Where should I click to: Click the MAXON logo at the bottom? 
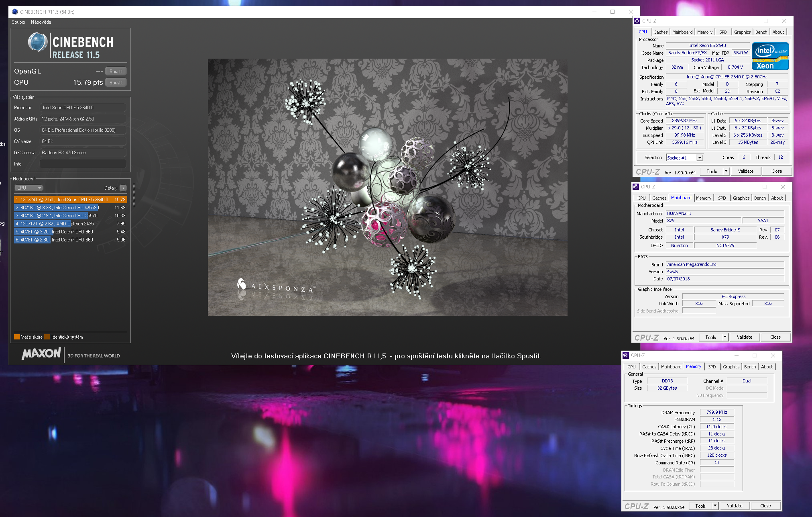(41, 354)
